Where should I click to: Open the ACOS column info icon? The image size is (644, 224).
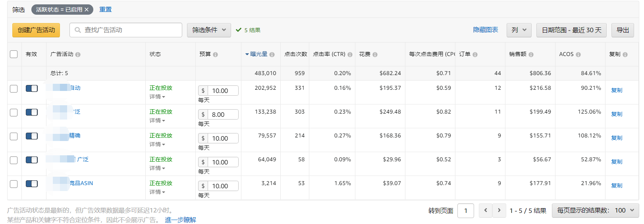point(578,54)
